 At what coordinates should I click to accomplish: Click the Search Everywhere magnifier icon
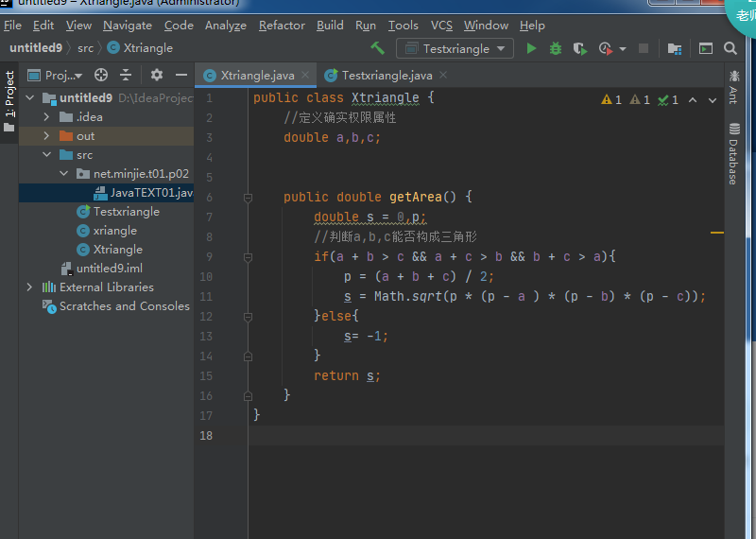(x=730, y=48)
